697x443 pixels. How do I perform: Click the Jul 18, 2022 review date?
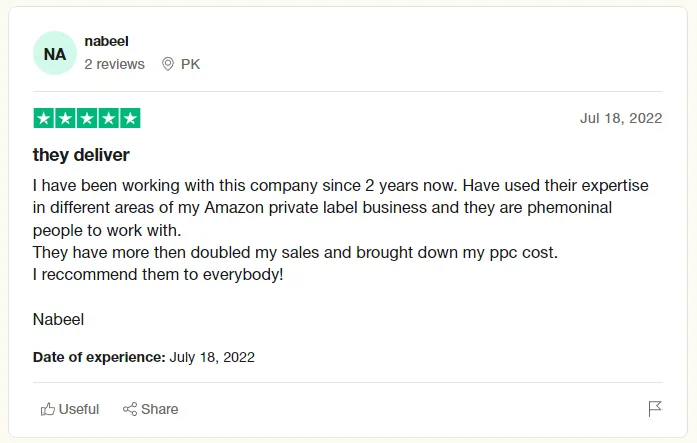tap(621, 118)
